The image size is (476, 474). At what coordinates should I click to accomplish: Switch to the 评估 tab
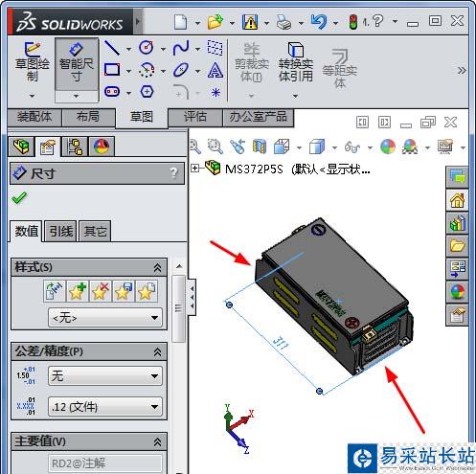tap(195, 117)
